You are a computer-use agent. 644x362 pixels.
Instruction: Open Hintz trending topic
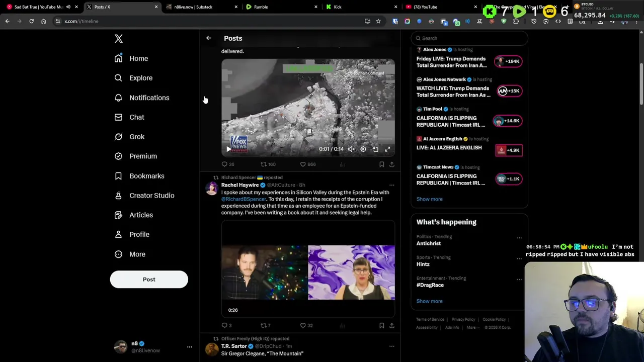423,264
